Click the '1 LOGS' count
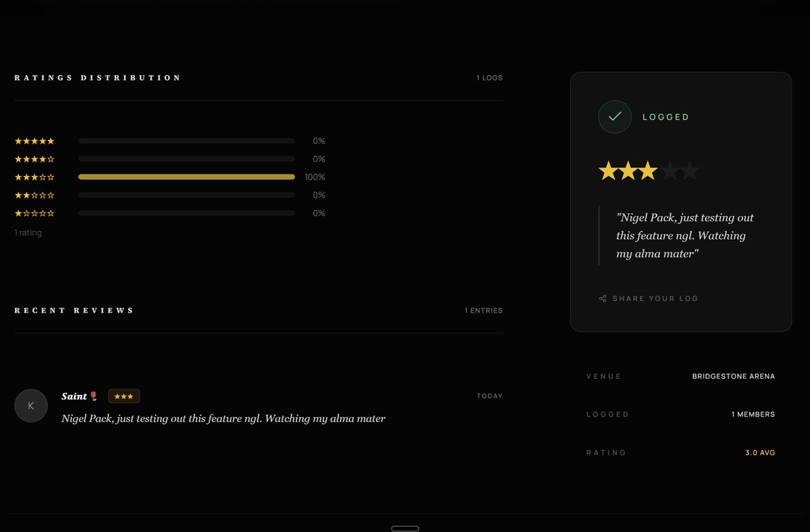The height and width of the screenshot is (532, 810). coord(489,78)
